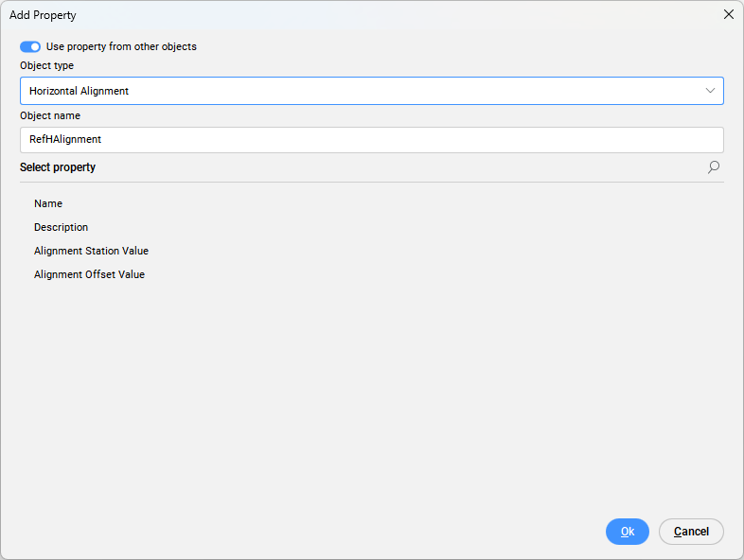Focus the Object name input field
The height and width of the screenshot is (560, 744).
371,140
